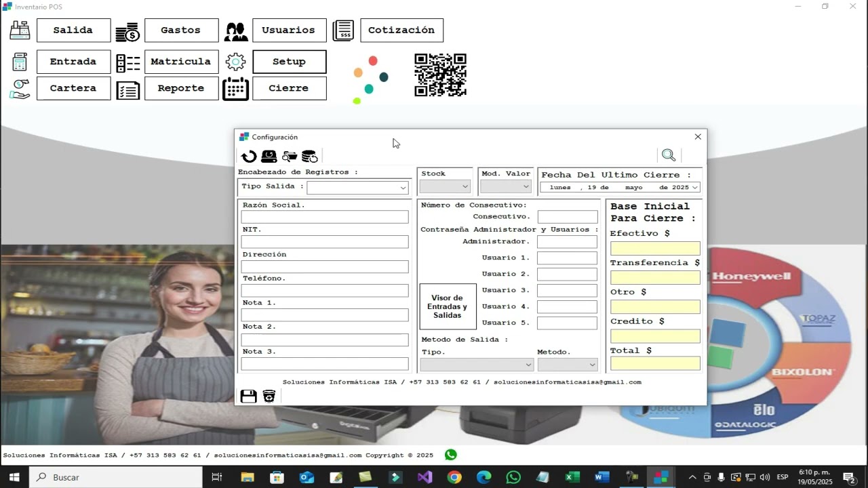This screenshot has height=488, width=868.
Task: Click the Usuario 5 password field
Action: tap(567, 323)
